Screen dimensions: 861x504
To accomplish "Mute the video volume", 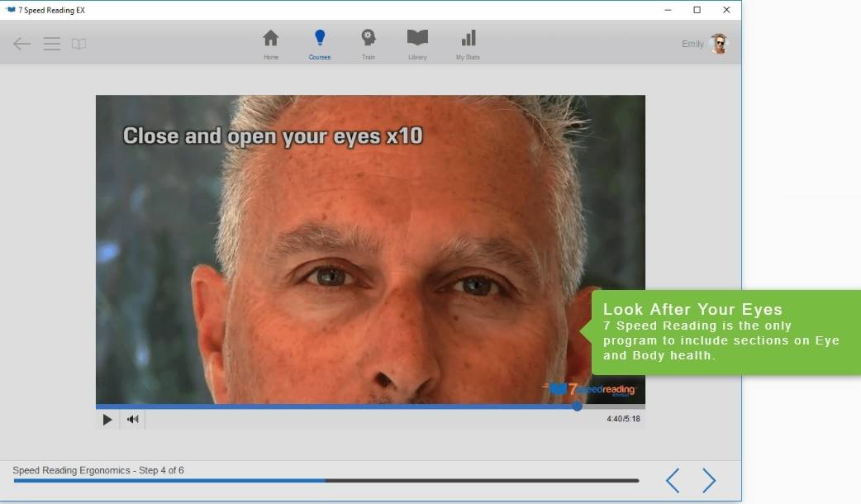I will [x=132, y=420].
